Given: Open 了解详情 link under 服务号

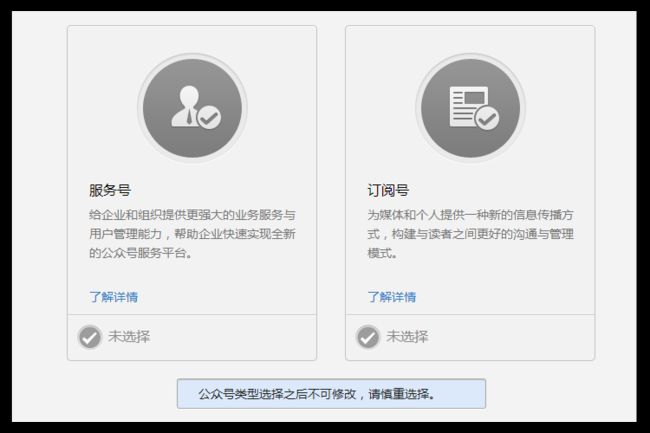Looking at the screenshot, I should [x=114, y=297].
